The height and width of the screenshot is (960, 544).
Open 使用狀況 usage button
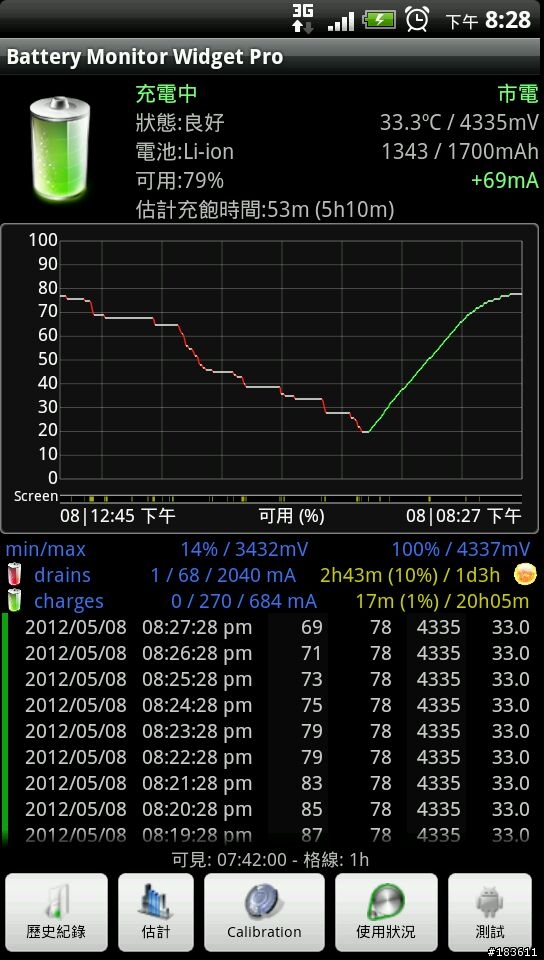(386, 912)
